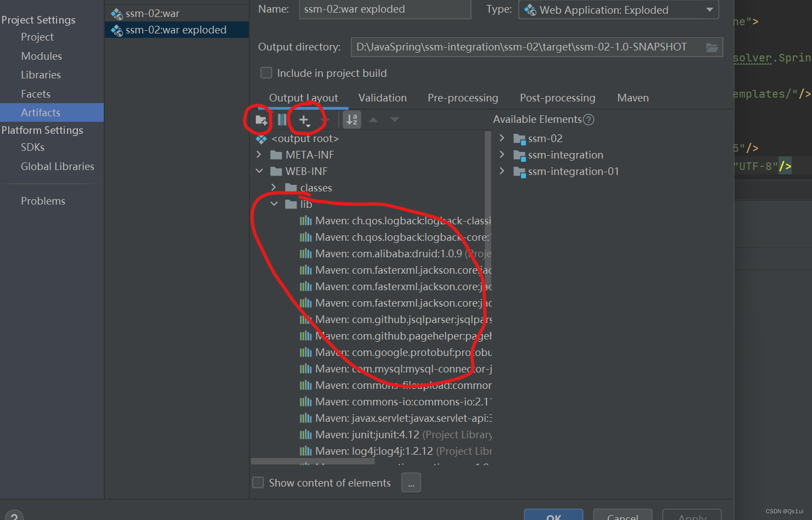Open the add element plus icon

coord(304,119)
